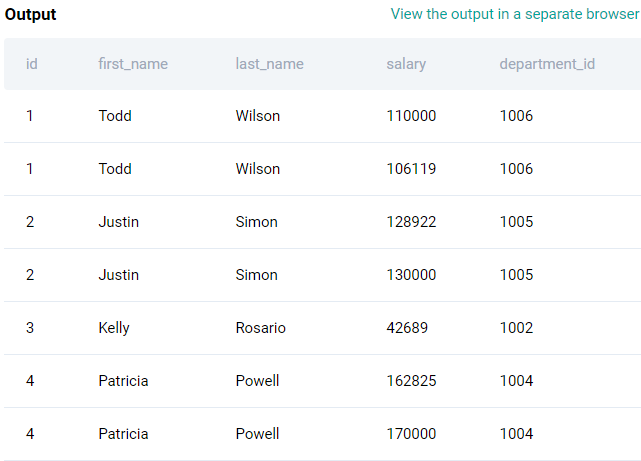This screenshot has width=641, height=461.
Task: Select the salary cell 106119
Action: coord(412,169)
